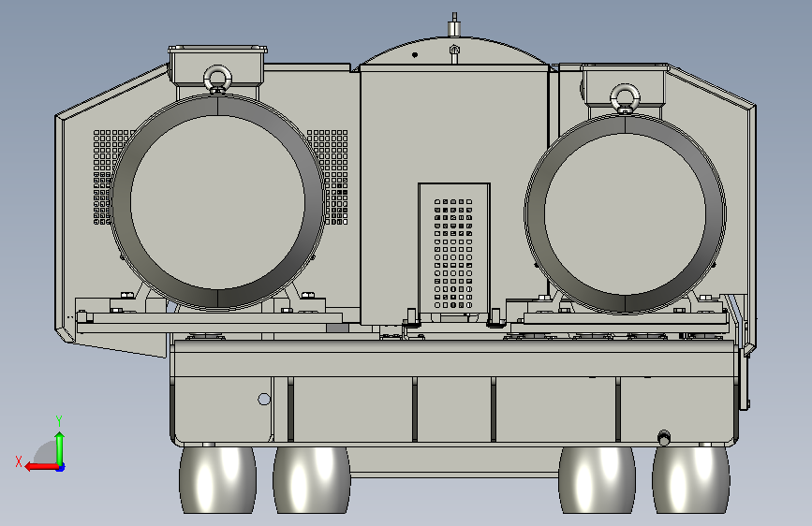Select the right motor's round end cover
812x526 pixels.
tap(625, 213)
